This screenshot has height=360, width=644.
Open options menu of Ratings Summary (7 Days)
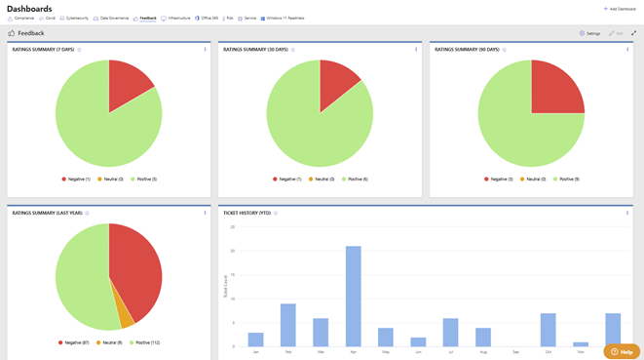tap(205, 50)
